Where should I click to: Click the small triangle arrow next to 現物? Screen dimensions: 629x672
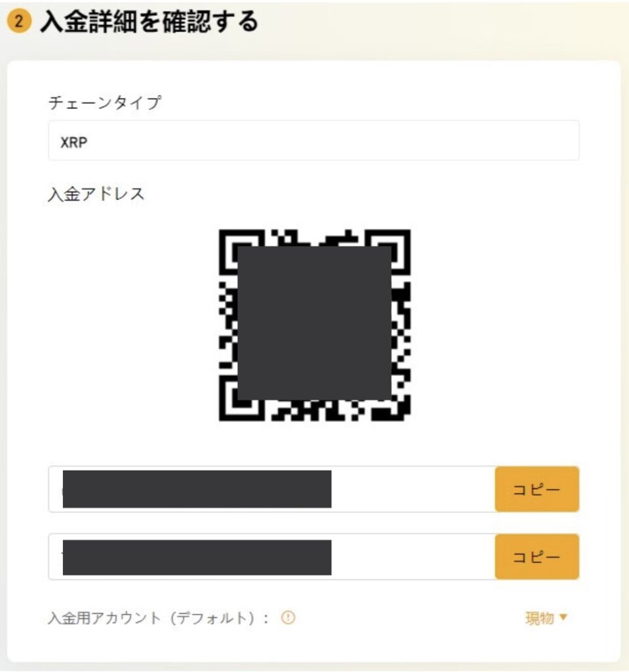click(x=563, y=617)
